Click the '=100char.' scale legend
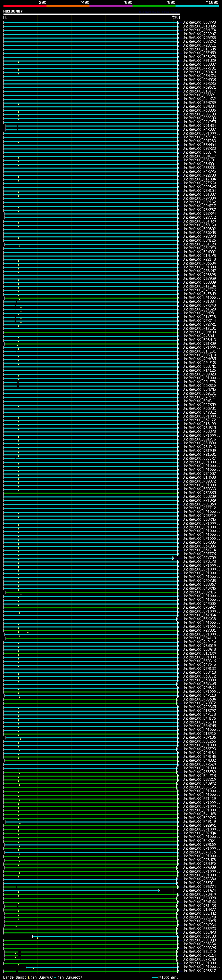The width and height of the screenshot is (222, 980). pos(168,977)
